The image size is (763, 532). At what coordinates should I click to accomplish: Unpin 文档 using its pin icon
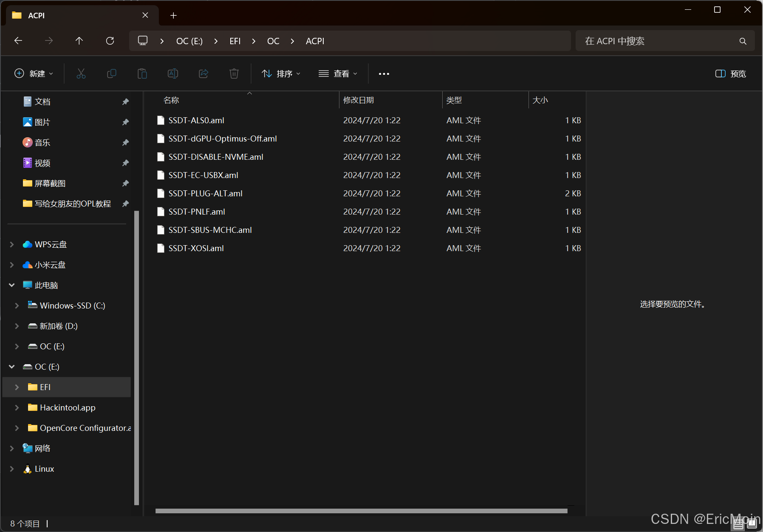pos(125,102)
